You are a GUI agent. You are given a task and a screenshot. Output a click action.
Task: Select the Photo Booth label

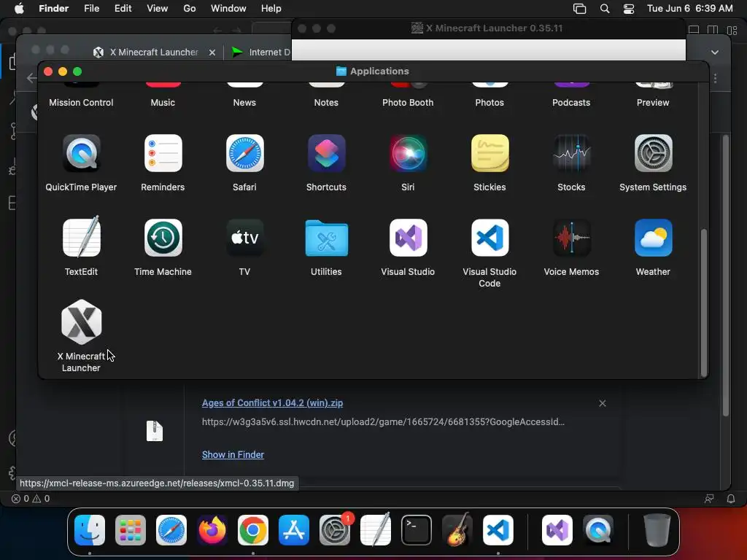click(x=408, y=102)
